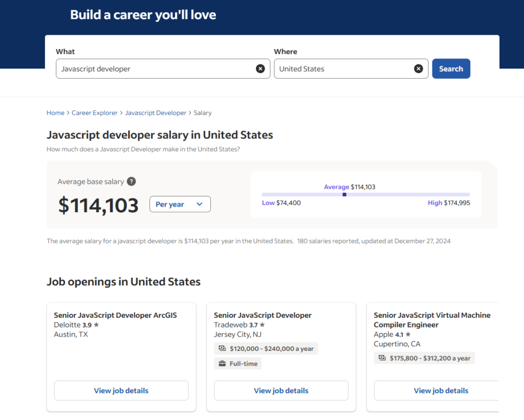The image size is (524, 420).
Task: View job details for Tradeweb role
Action: coord(281,391)
